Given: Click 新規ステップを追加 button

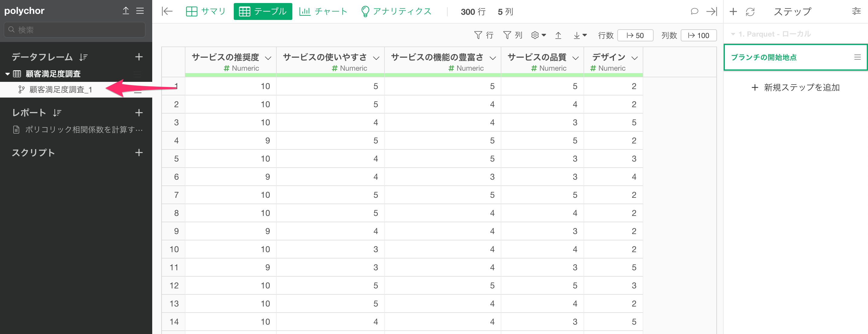Looking at the screenshot, I should tap(795, 88).
